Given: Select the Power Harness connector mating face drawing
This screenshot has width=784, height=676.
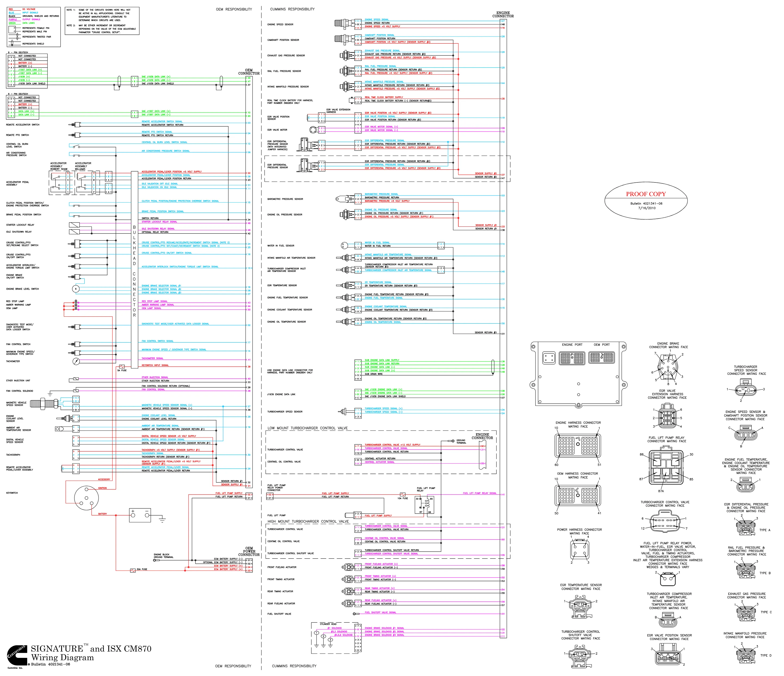Looking at the screenshot, I should [x=579, y=550].
